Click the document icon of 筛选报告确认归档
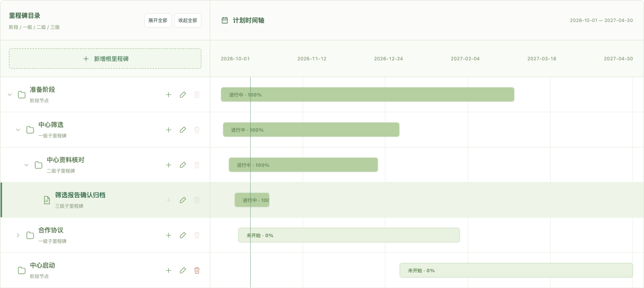Viewport: 644px width, 288px height. [47, 200]
